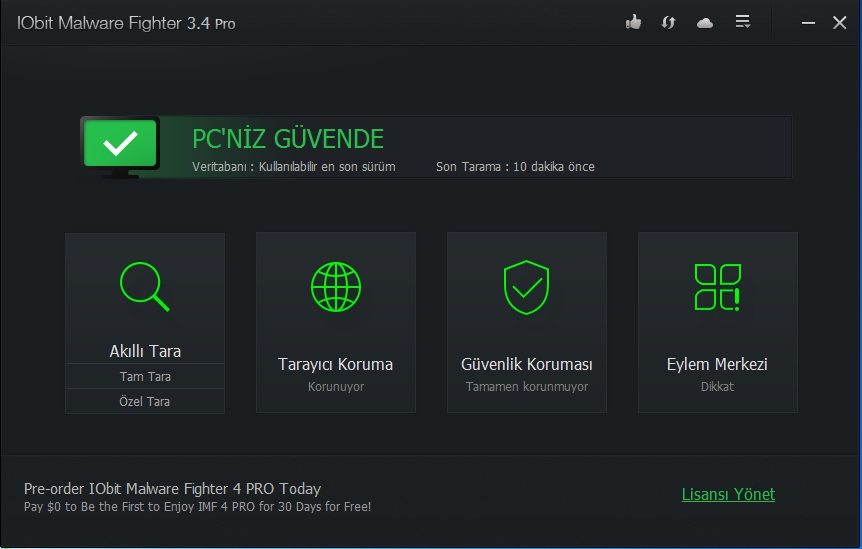Image resolution: width=862 pixels, height=549 pixels.
Task: Start Akıllı Tara smart scan
Action: [x=145, y=351]
